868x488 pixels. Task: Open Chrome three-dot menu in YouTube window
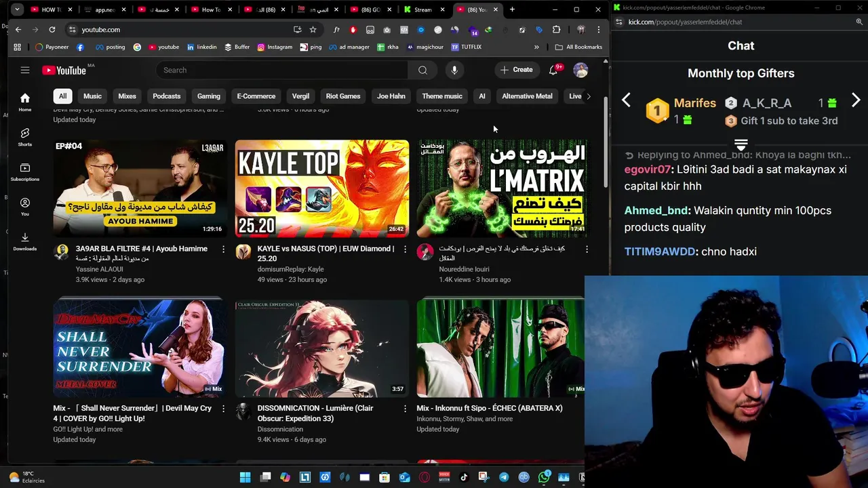[598, 30]
